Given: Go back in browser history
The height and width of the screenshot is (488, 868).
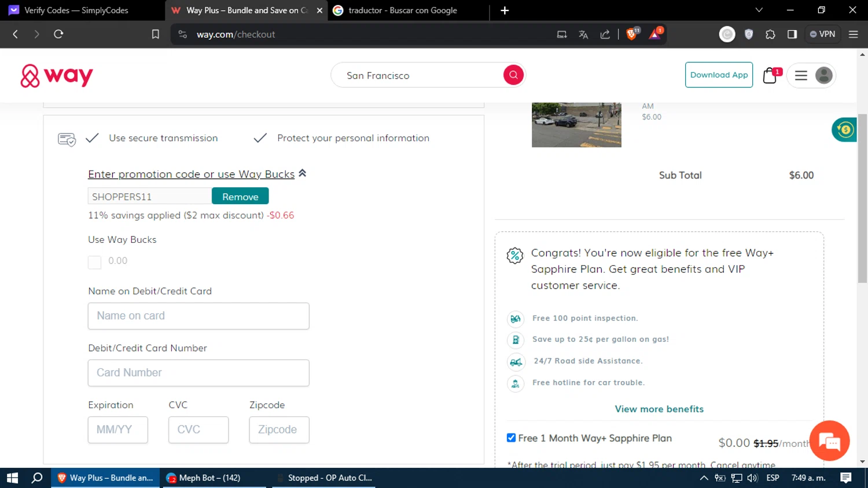Looking at the screenshot, I should coord(16,34).
